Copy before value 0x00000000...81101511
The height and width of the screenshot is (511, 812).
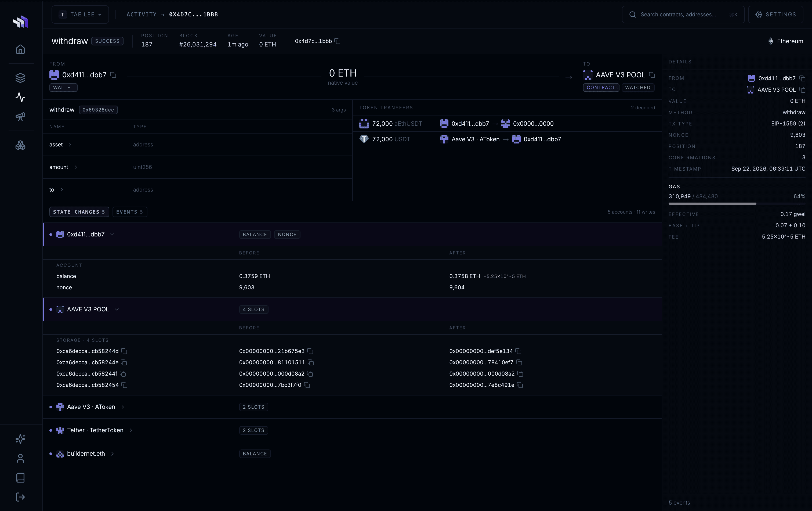click(x=311, y=363)
